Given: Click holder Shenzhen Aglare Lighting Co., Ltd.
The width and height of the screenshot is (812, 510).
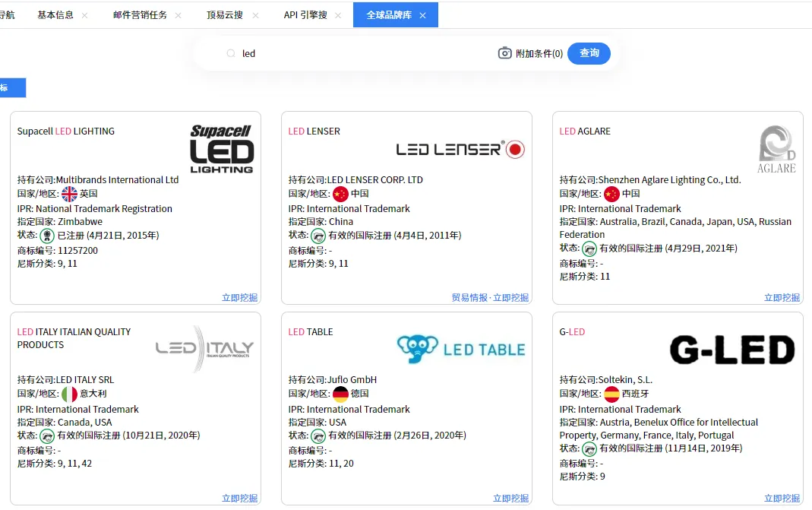Looking at the screenshot, I should tap(670, 180).
